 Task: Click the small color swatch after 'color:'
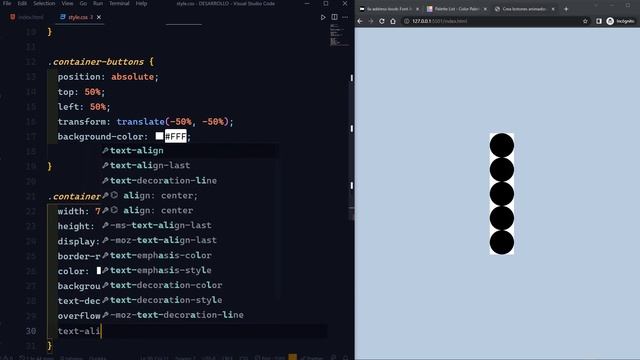pyautogui.click(x=99, y=270)
